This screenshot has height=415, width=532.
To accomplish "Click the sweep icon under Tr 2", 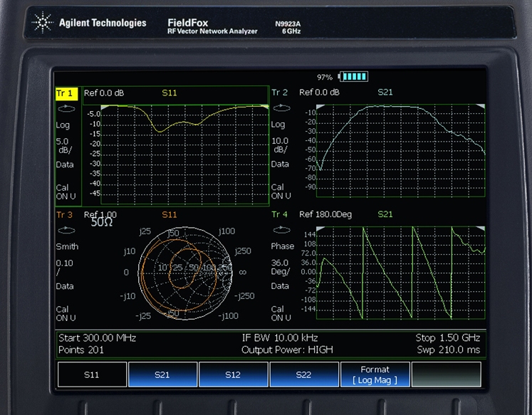I will 280,109.
